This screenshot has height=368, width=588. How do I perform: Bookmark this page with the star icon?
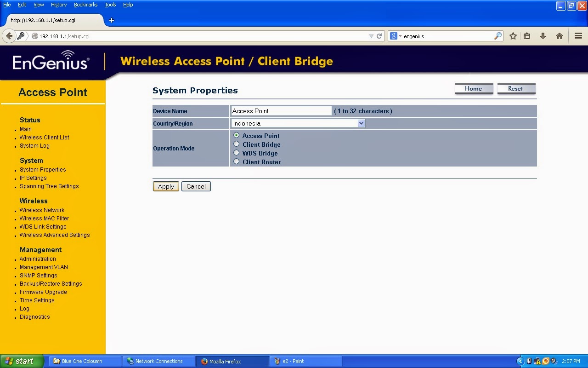[513, 35]
